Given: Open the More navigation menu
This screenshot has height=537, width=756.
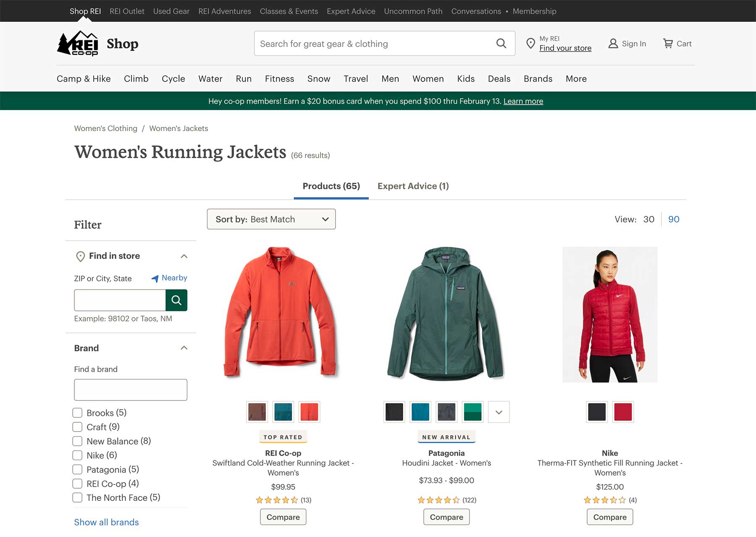Looking at the screenshot, I should point(576,79).
